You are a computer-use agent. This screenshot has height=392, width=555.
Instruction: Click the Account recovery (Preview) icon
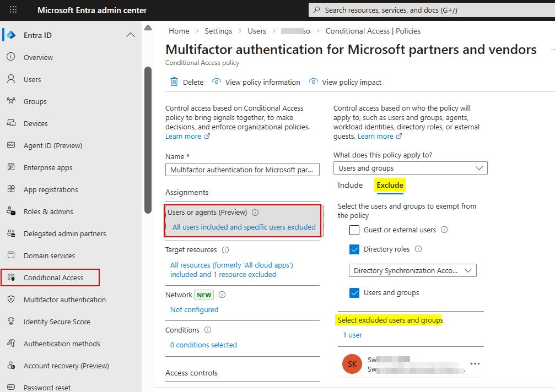(11, 365)
